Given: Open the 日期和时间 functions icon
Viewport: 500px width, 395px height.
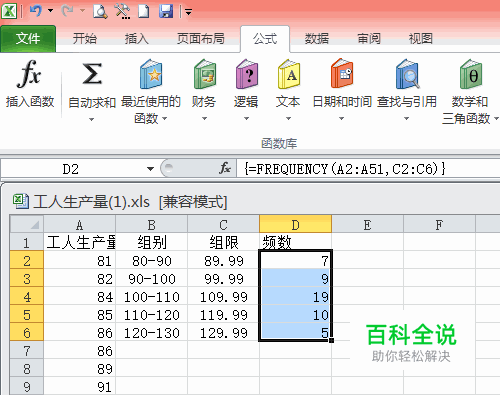Looking at the screenshot, I should click(x=342, y=74).
